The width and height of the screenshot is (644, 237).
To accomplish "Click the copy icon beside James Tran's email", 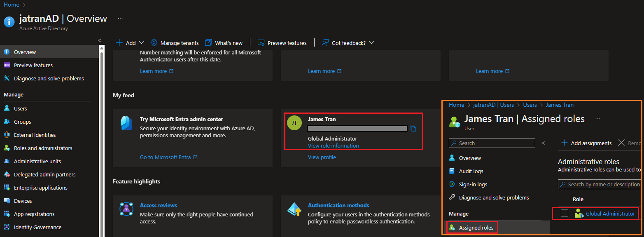I will click(413, 128).
